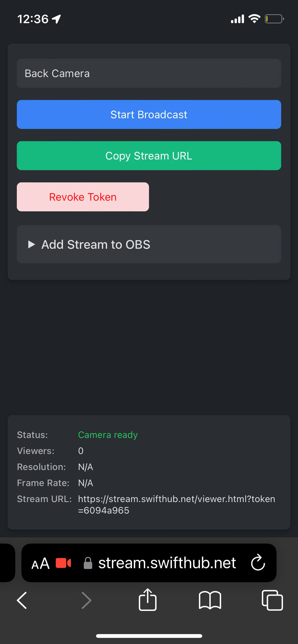Revoke the stream token

click(83, 197)
